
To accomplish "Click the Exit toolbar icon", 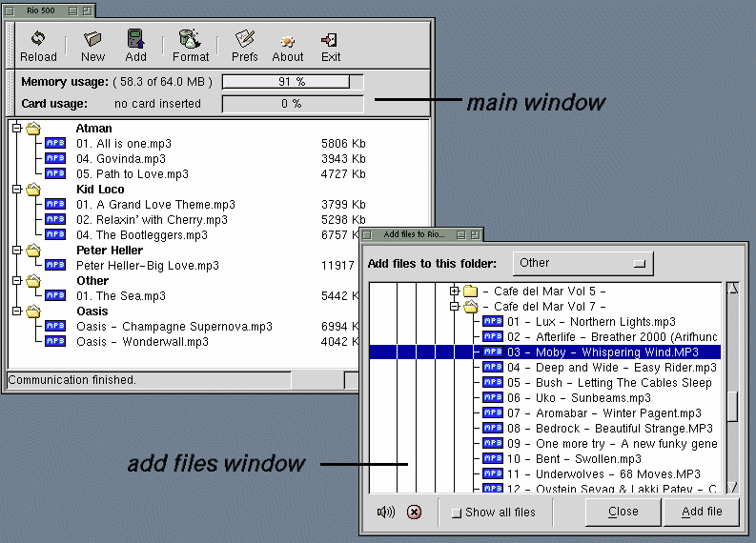I will click(329, 39).
